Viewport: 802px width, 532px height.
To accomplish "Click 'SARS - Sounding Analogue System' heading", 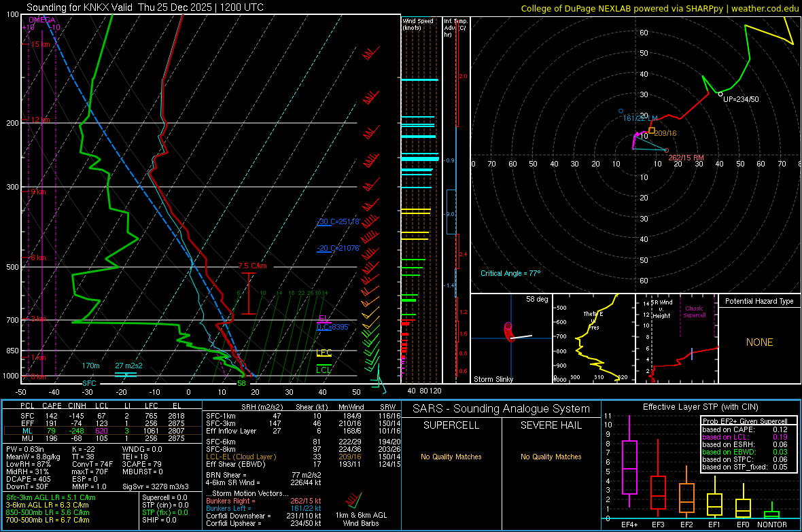I will pyautogui.click(x=502, y=409).
